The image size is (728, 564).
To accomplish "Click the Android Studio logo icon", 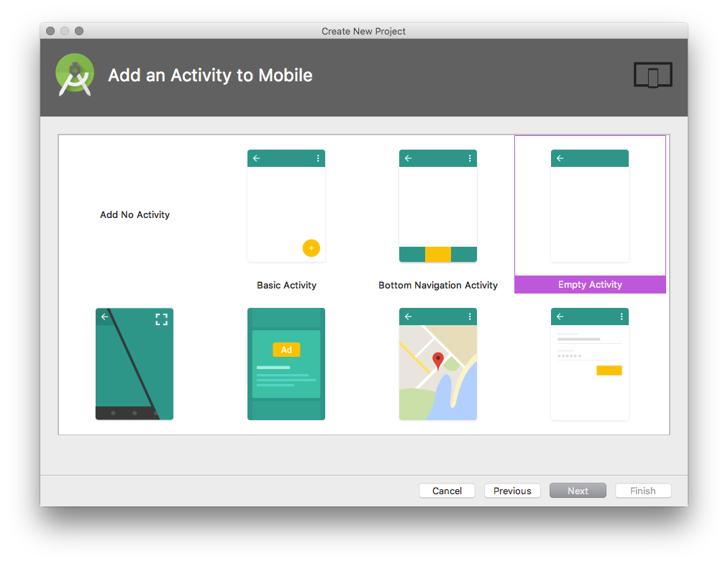I will point(75,74).
